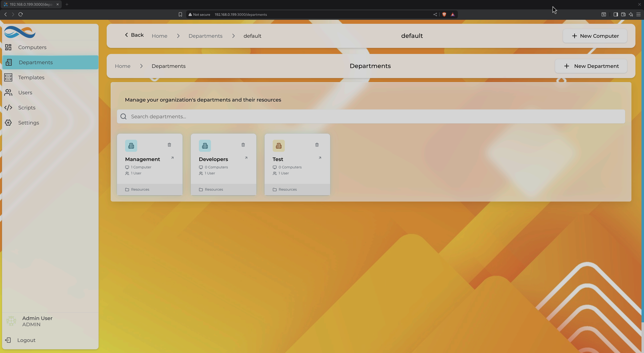The image size is (644, 353).
Task: Open Management department via arrow icon
Action: [x=172, y=158]
